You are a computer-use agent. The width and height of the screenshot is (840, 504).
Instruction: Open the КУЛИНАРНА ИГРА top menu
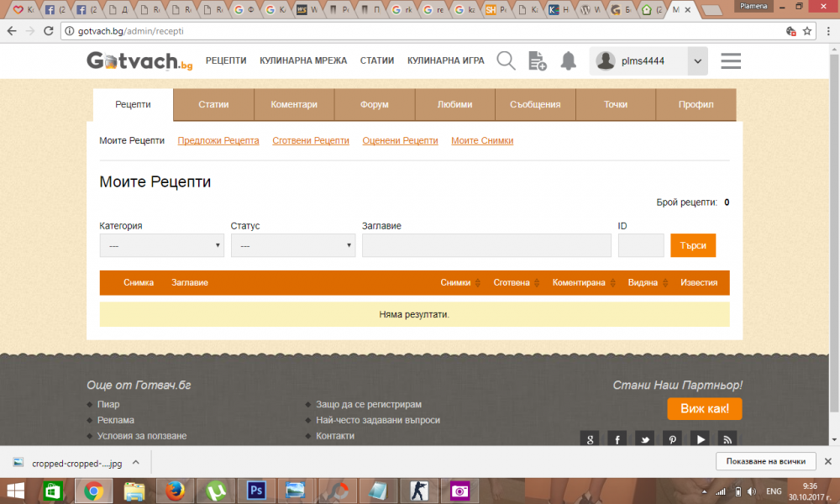[x=446, y=60]
